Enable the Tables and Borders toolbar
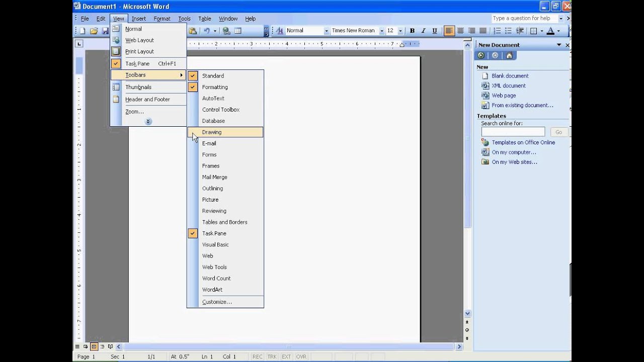Image resolution: width=644 pixels, height=362 pixels. point(225,222)
